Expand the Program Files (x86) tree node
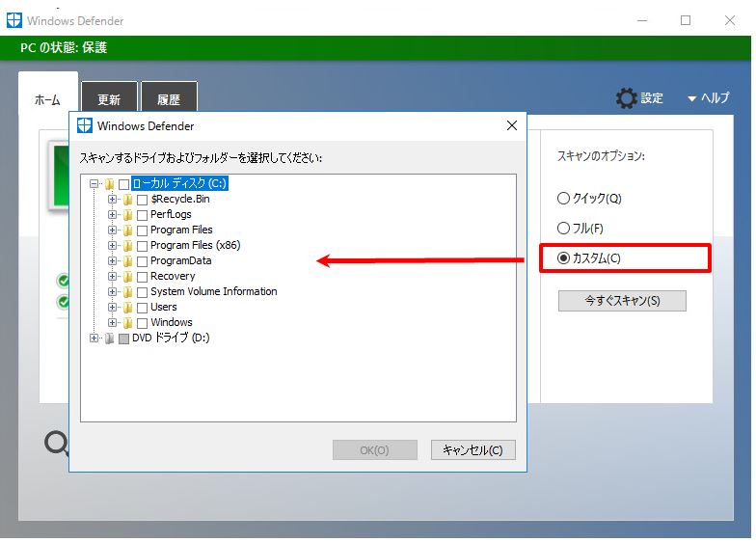This screenshot has height=542, width=756. [112, 245]
